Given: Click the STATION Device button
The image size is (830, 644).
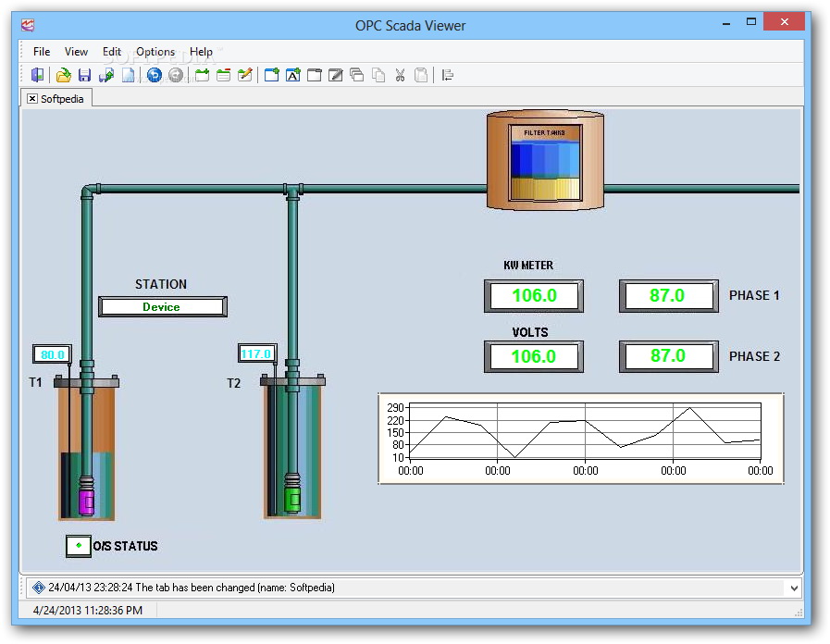Looking at the screenshot, I should click(162, 307).
